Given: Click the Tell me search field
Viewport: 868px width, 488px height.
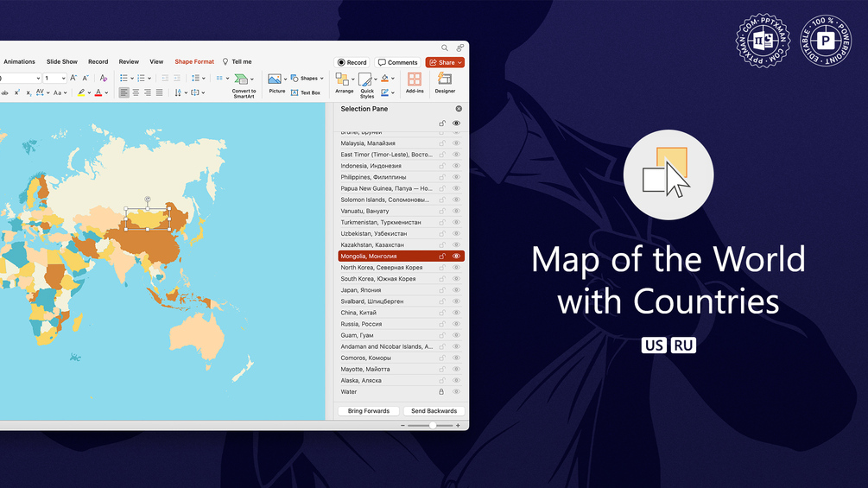Looking at the screenshot, I should tap(237, 62).
